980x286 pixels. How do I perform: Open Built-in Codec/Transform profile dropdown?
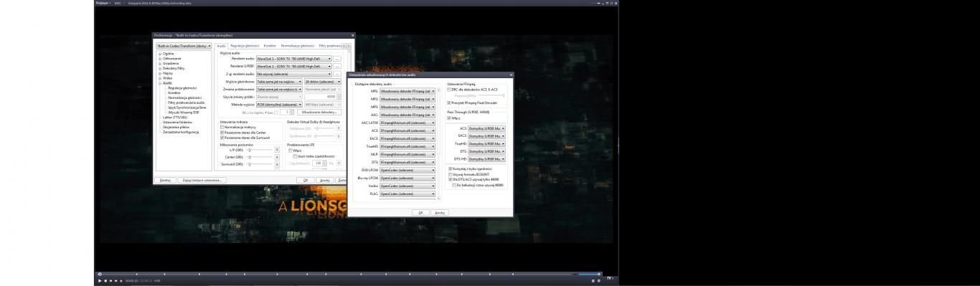click(x=184, y=46)
